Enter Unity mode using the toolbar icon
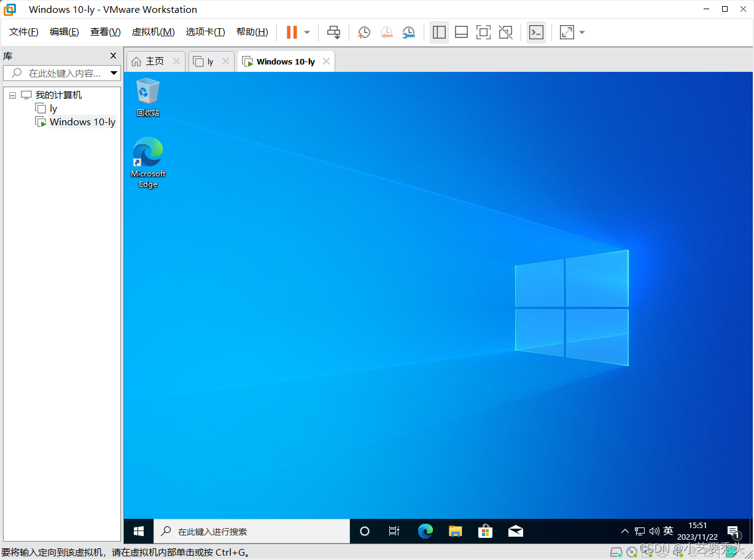The height and width of the screenshot is (560, 754). (x=505, y=32)
